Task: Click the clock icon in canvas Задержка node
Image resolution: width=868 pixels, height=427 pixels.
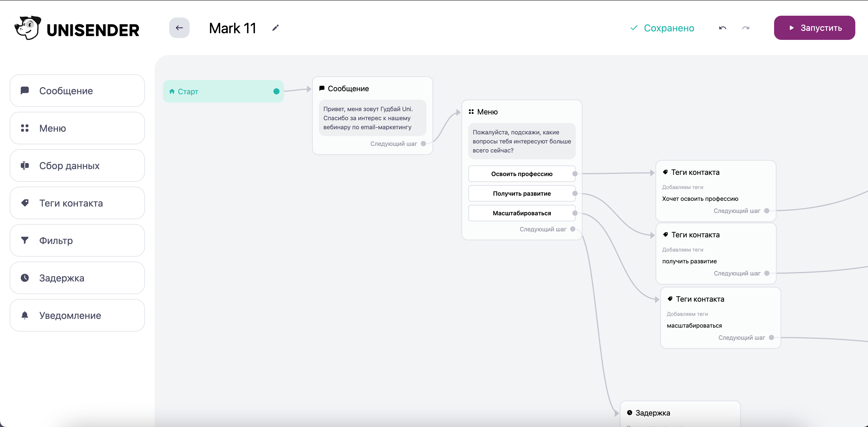Action: [x=629, y=413]
